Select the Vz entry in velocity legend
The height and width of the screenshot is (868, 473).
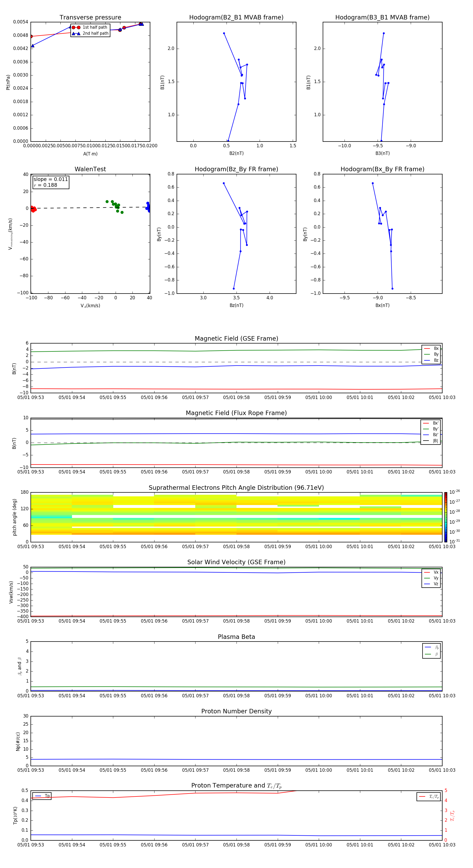(x=431, y=584)
